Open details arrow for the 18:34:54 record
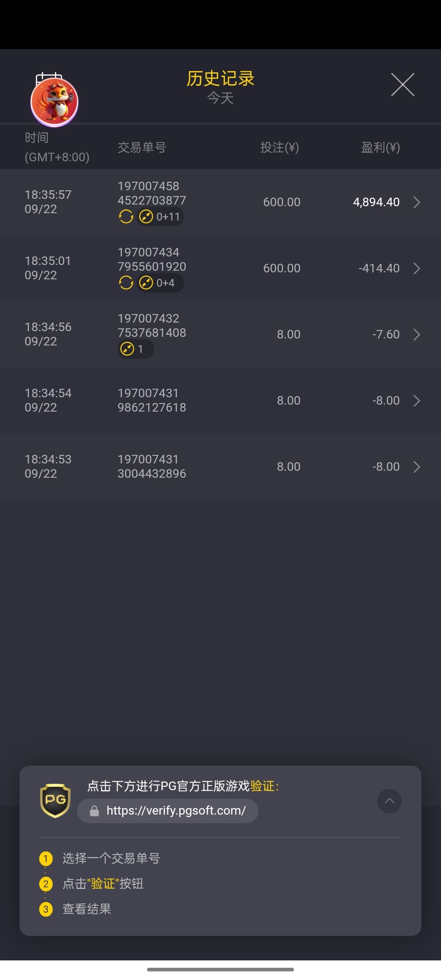 [416, 401]
